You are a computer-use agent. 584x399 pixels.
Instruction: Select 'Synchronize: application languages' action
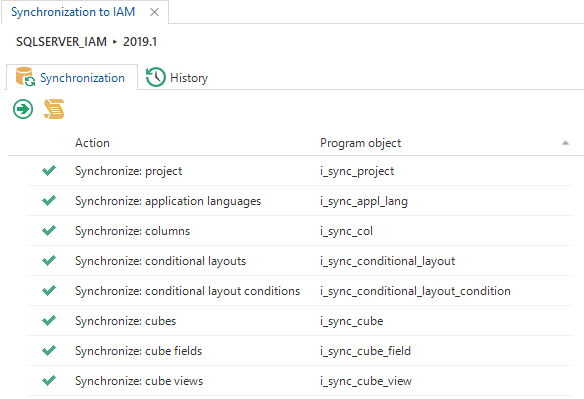pyautogui.click(x=168, y=201)
